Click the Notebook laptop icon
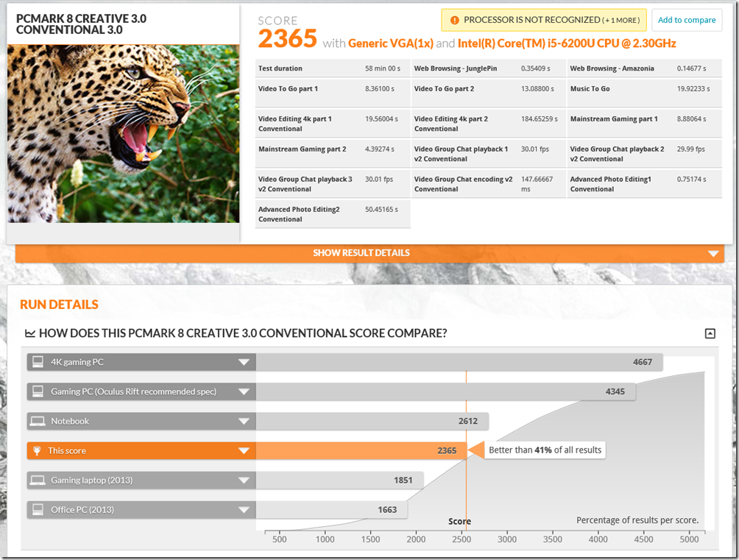This screenshot has height=560, width=739. [x=38, y=421]
